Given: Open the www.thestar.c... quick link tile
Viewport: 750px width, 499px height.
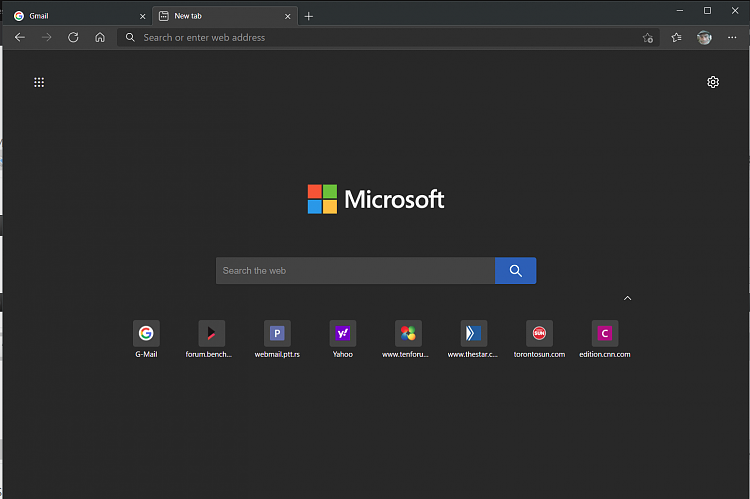Looking at the screenshot, I should click(473, 340).
